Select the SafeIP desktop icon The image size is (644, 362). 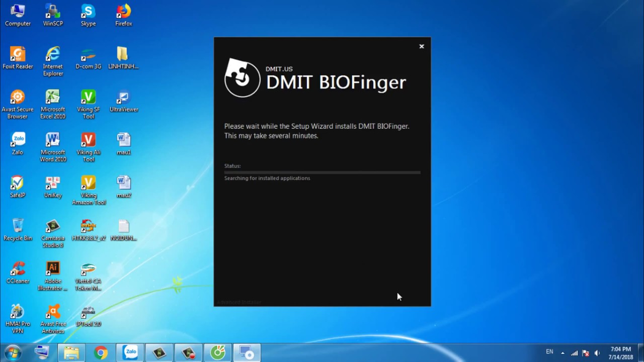pyautogui.click(x=18, y=187)
